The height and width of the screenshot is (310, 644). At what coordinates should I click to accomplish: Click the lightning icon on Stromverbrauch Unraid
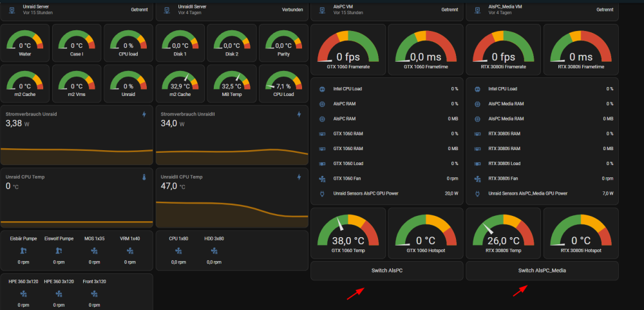(x=144, y=114)
